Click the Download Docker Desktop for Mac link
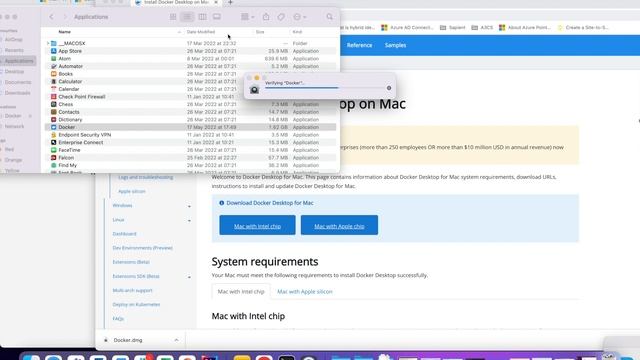 coord(270,203)
